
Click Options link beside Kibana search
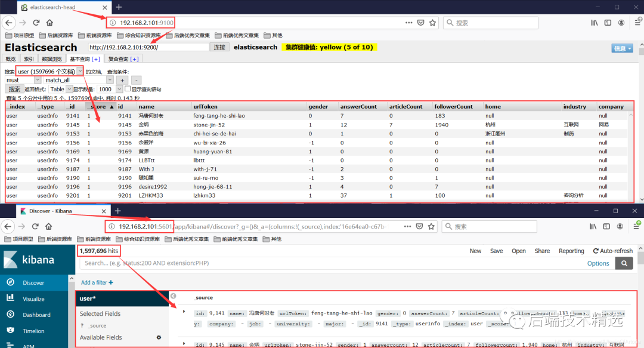(598, 263)
